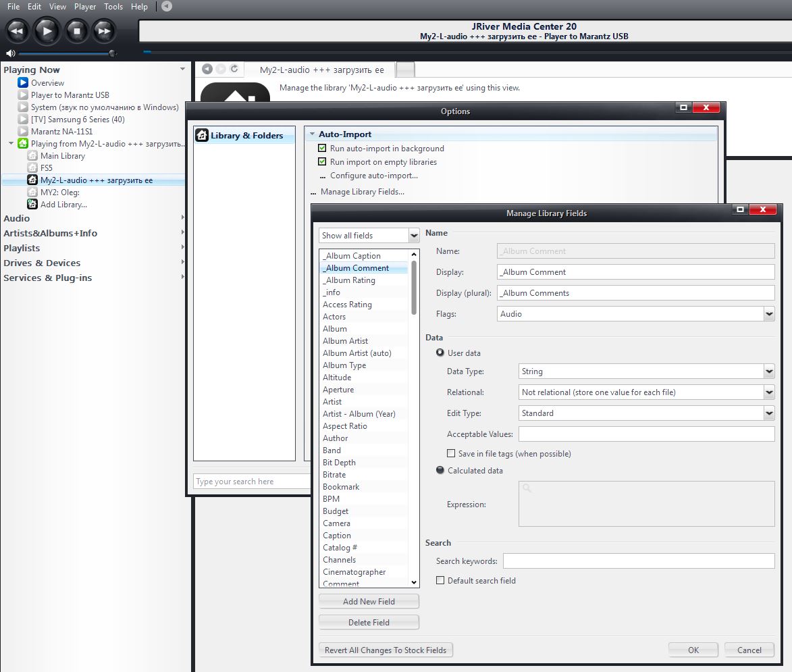
Task: Open the Edit menu
Action: click(34, 7)
